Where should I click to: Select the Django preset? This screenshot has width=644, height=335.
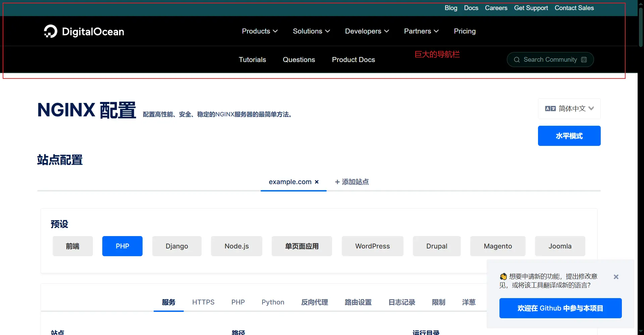point(177,246)
